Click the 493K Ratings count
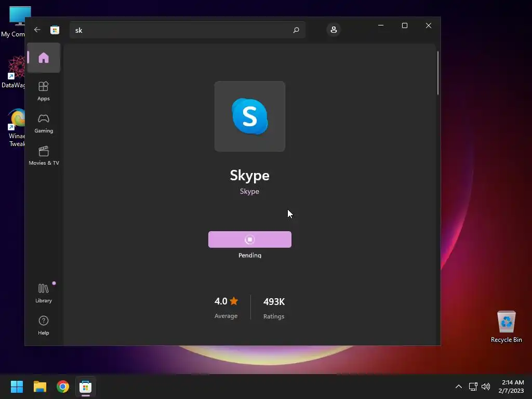Viewport: 532px width, 399px height. [x=274, y=308]
